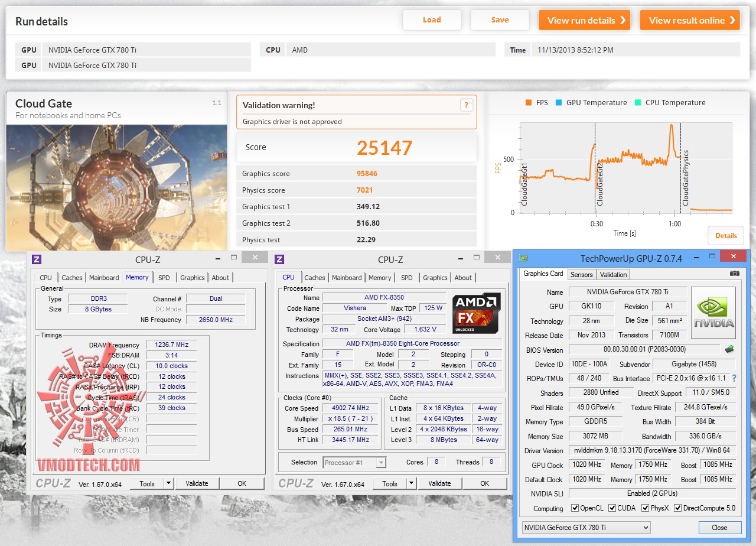
Task: Click the DRAM Frequency value 1236.7 MHz
Action: pos(171,345)
